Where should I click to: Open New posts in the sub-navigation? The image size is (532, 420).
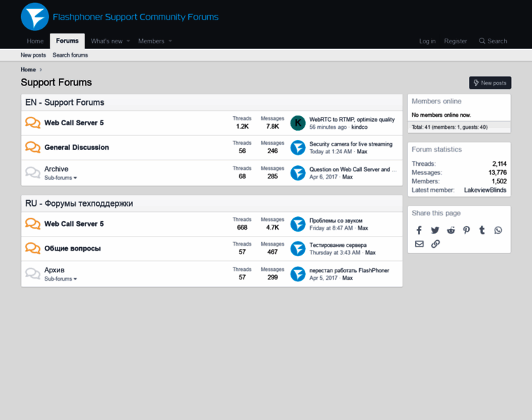coord(34,55)
